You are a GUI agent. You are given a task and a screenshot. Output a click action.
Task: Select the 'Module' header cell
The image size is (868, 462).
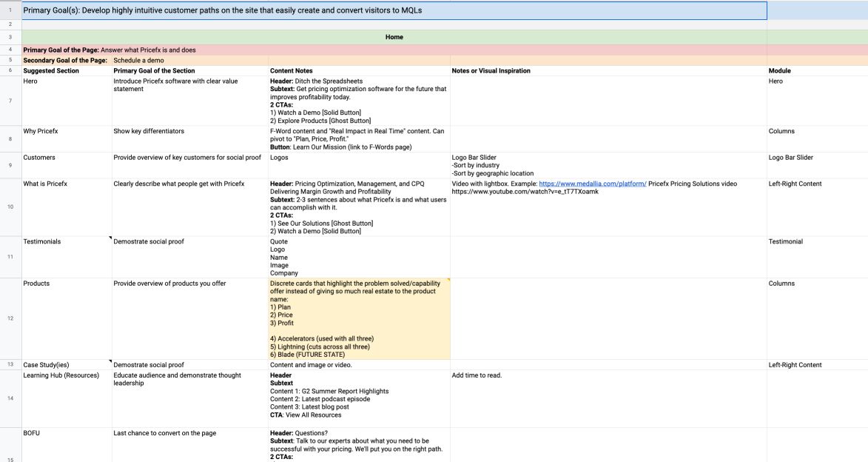pos(817,71)
